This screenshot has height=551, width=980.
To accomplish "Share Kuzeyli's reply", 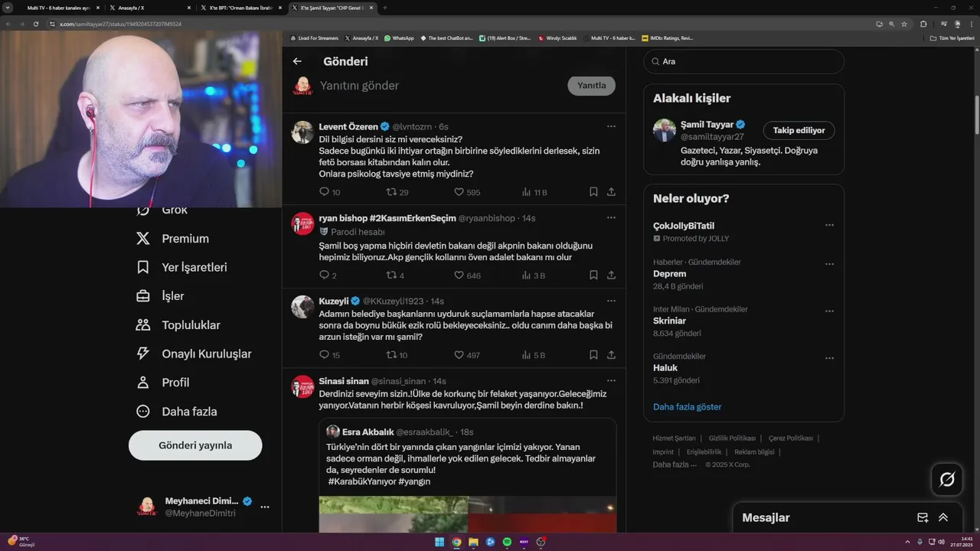I will [x=611, y=354].
